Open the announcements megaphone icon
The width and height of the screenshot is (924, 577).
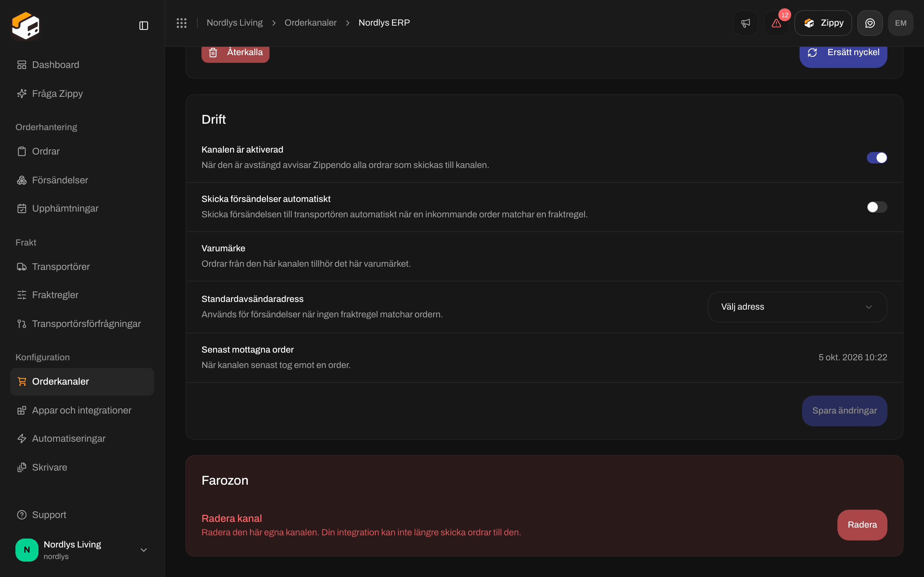(745, 23)
